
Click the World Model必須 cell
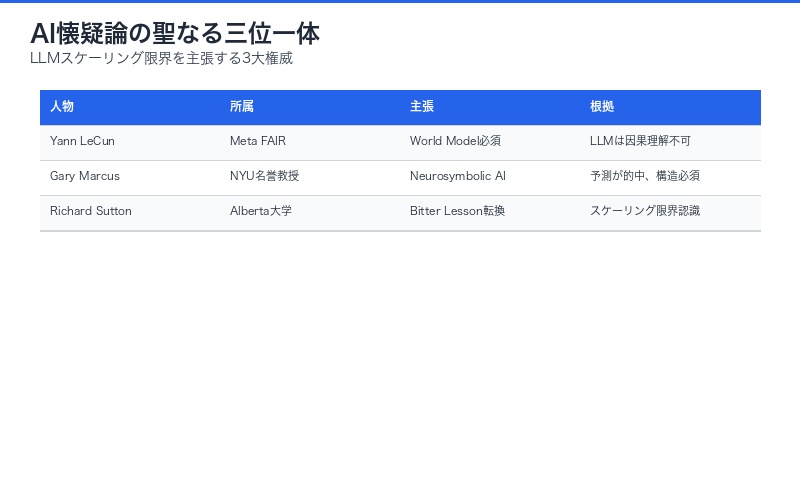(x=455, y=141)
